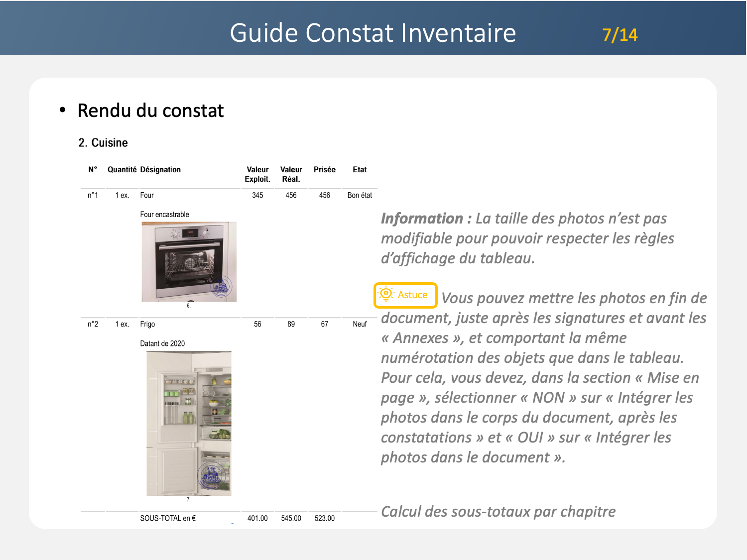Open the fridge photo thumbnail
Screen dimensions: 747x560
tap(189, 423)
